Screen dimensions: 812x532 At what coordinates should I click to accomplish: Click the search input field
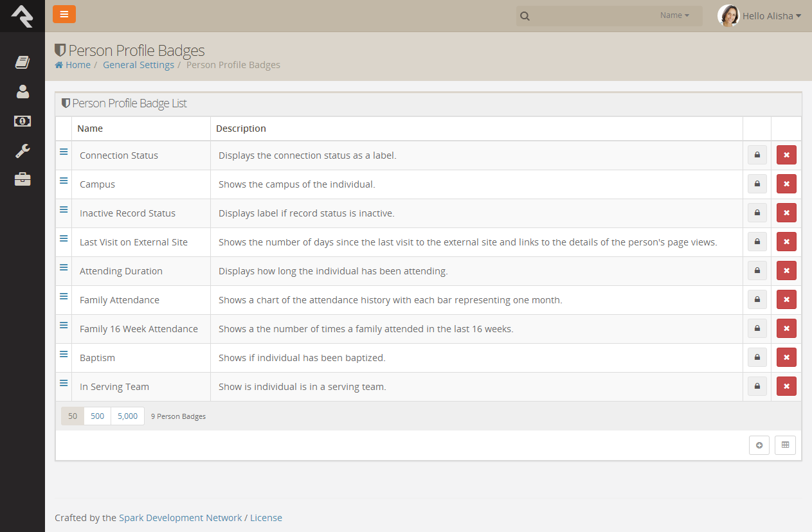[x=592, y=16]
